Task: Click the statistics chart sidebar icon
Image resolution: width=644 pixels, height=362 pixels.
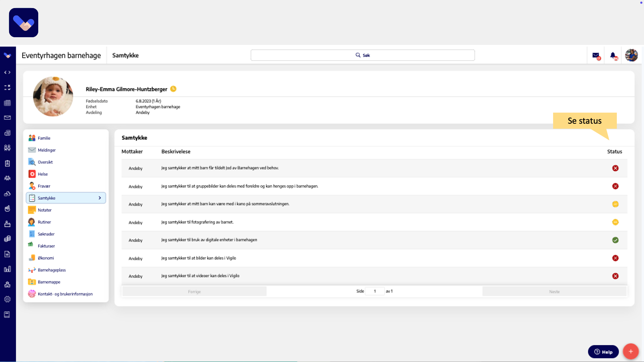Action: pos(7,269)
